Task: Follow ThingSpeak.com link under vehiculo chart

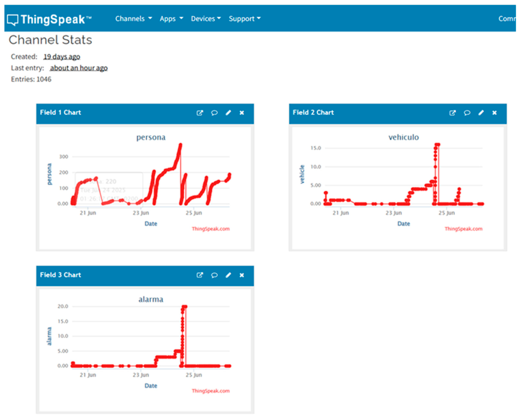Action: point(463,229)
